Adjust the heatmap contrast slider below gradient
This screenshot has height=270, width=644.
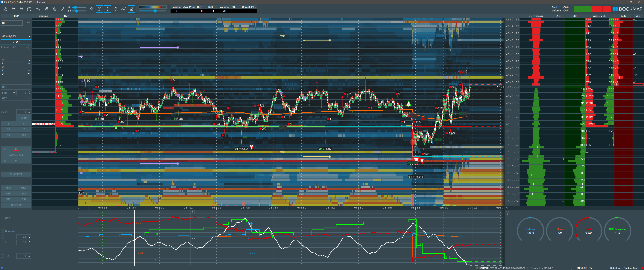155,11
